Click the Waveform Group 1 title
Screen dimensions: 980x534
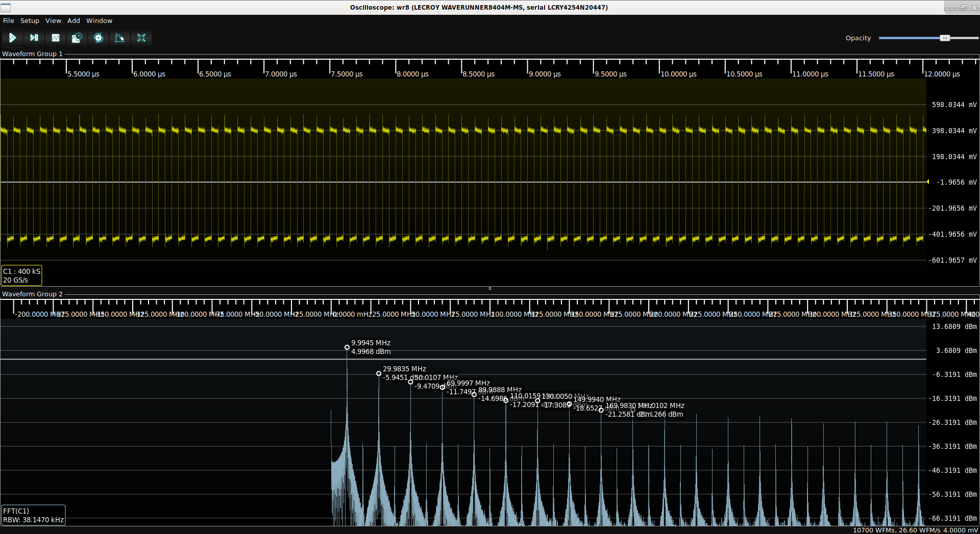click(32, 54)
